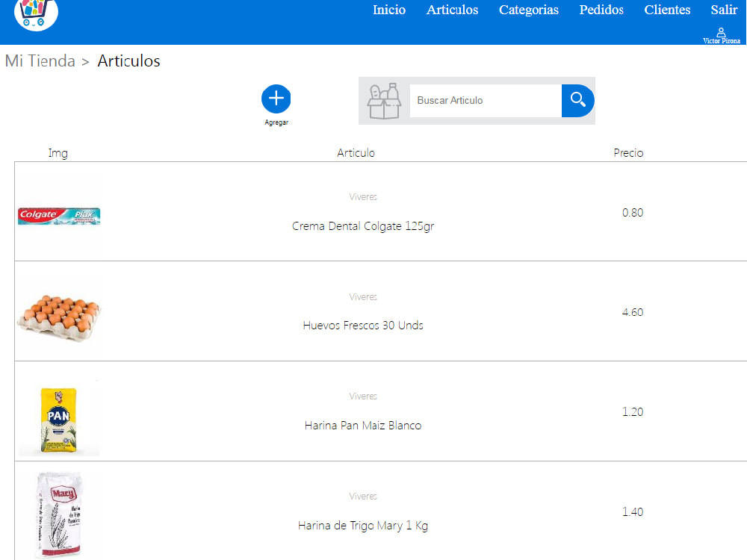Click Viveres category above Harina de Trigo

363,497
